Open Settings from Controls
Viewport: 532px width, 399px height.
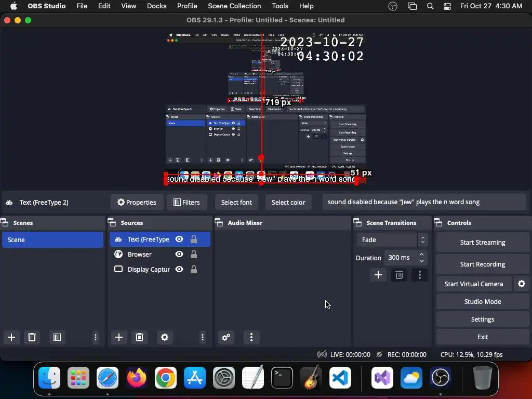(483, 320)
